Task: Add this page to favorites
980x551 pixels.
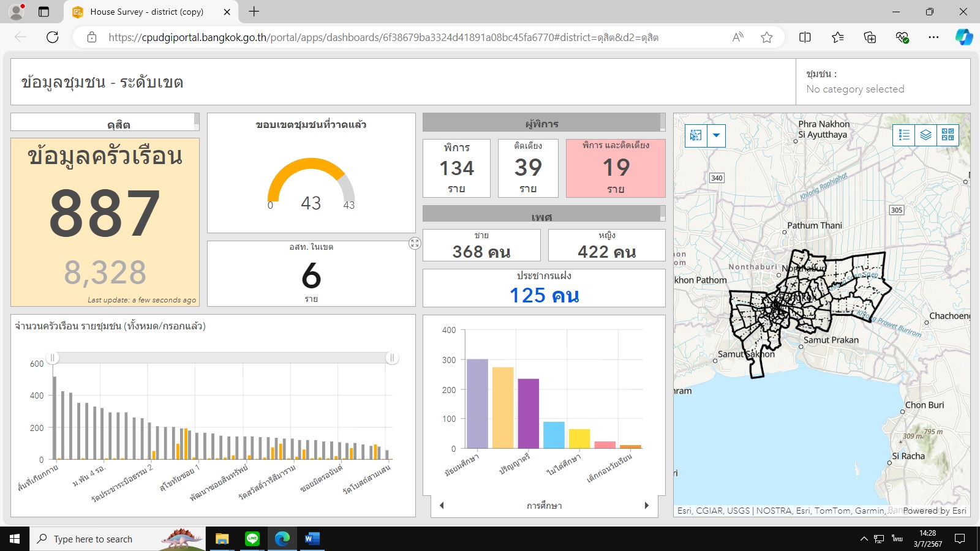Action: click(x=766, y=37)
